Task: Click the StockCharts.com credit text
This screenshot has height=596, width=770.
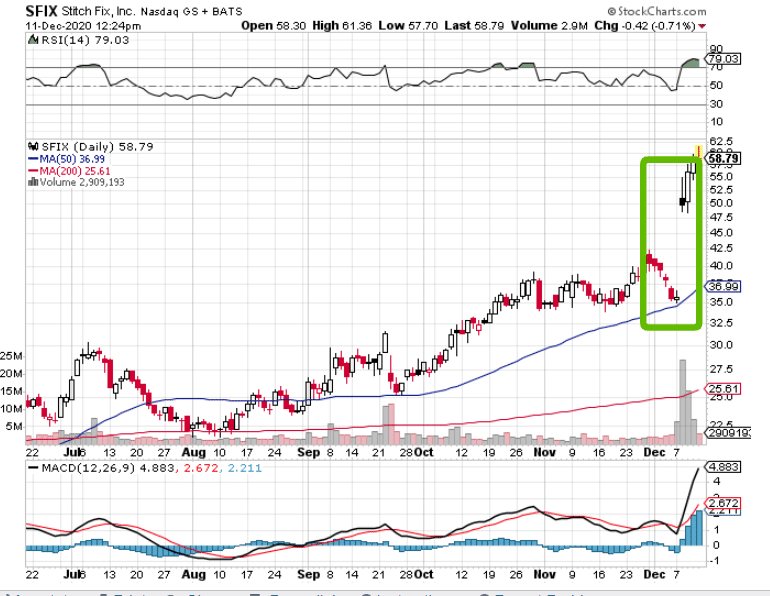Action: [x=657, y=11]
